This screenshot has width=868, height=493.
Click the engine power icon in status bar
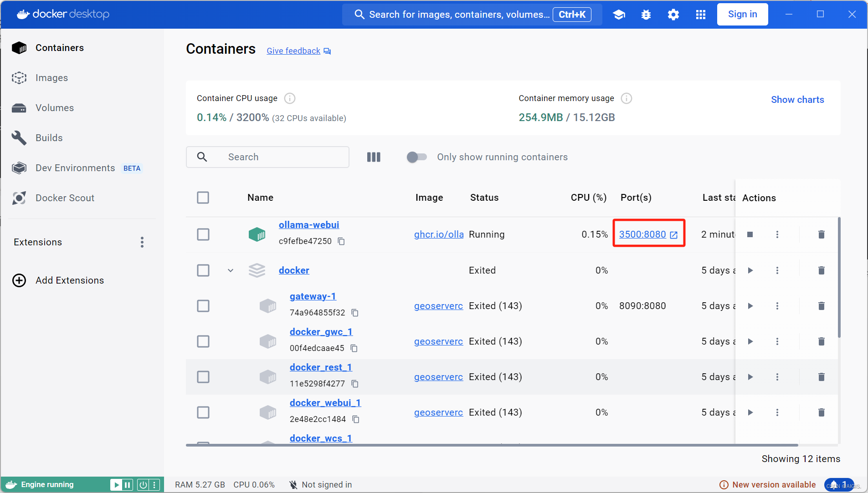143,485
